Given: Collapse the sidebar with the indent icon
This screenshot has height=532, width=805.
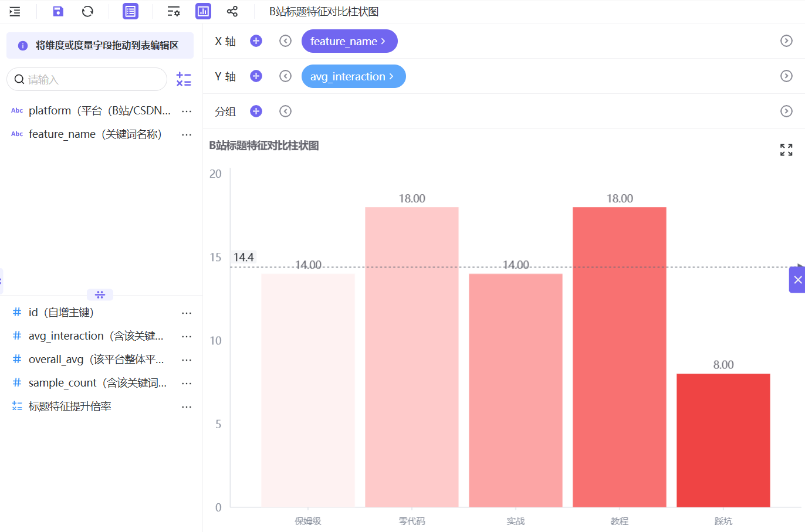Looking at the screenshot, I should pyautogui.click(x=15, y=12).
